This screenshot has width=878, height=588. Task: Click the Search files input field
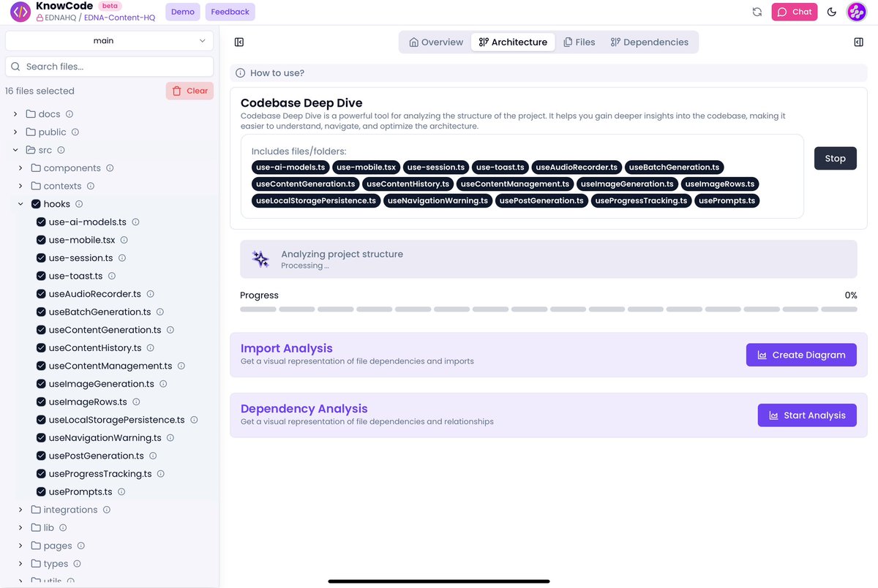tap(108, 66)
